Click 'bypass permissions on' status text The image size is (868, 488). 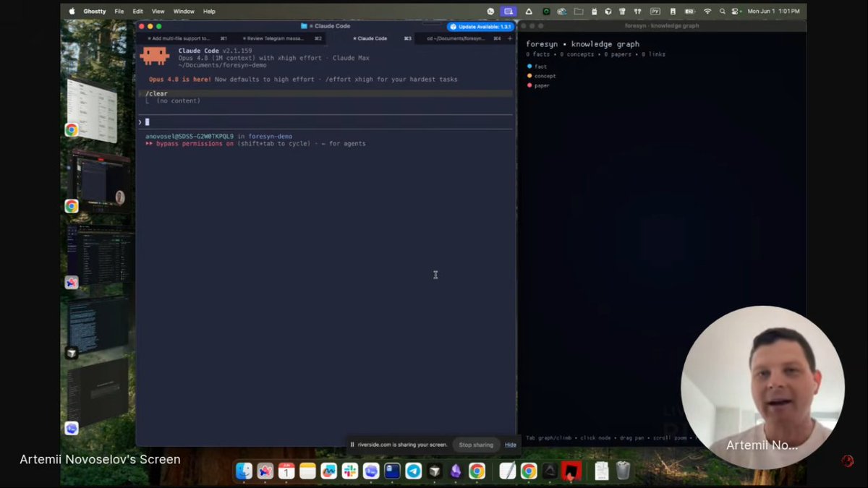click(x=195, y=143)
